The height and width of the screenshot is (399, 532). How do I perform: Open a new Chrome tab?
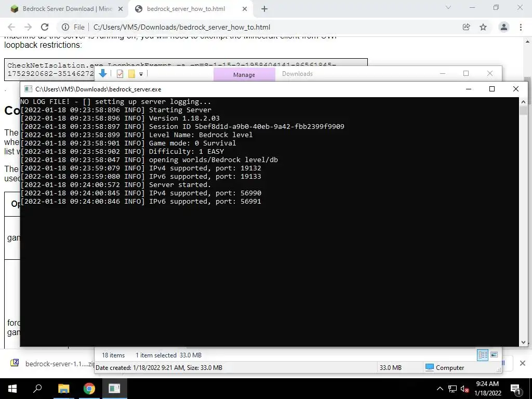264,9
